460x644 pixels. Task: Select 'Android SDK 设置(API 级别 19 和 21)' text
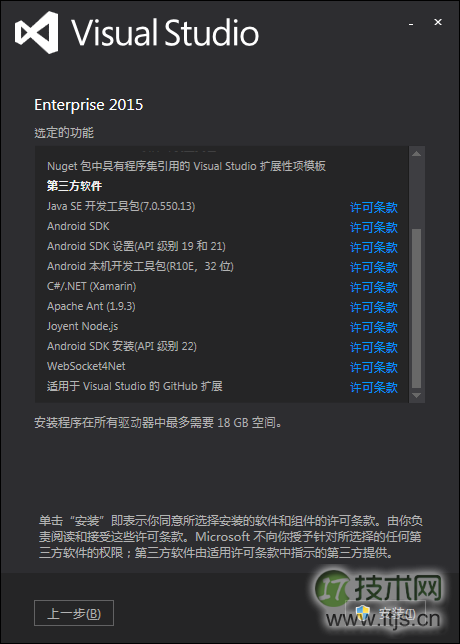pos(136,246)
